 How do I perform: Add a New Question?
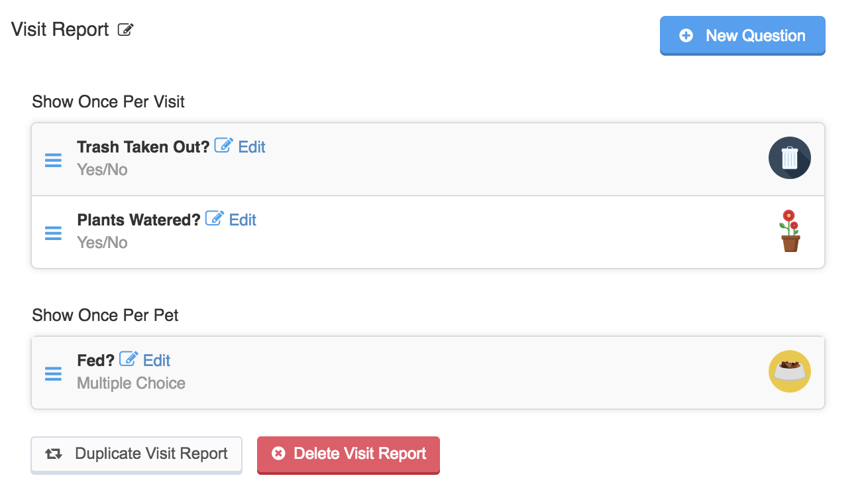[743, 36]
